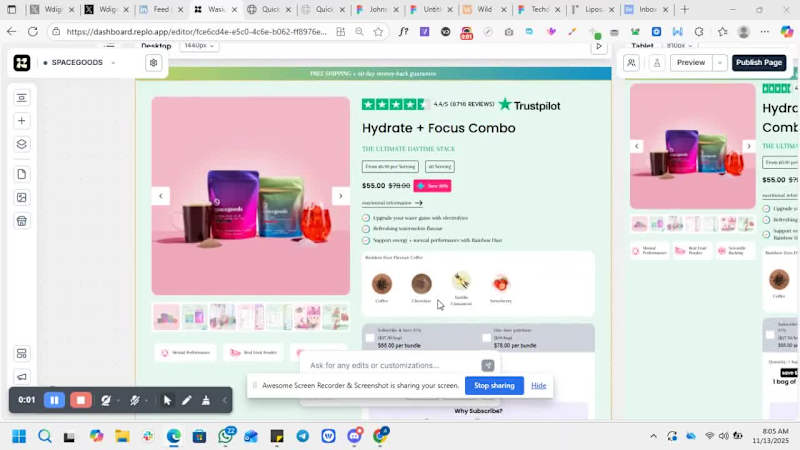The height and width of the screenshot is (450, 800).
Task: Open project settings gear next to SPACEGOODS
Action: point(154,63)
